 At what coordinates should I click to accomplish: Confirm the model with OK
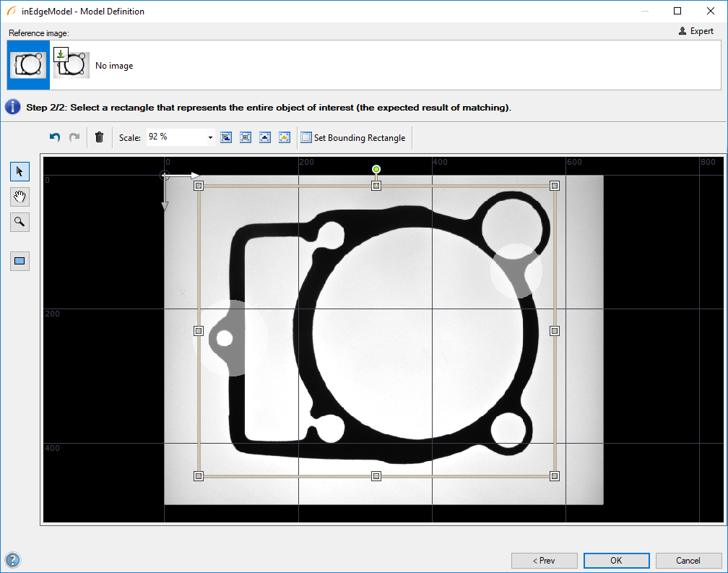(x=616, y=560)
